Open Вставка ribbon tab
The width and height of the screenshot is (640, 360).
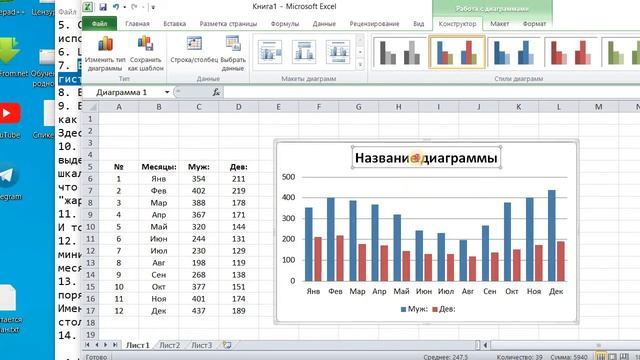tap(175, 24)
